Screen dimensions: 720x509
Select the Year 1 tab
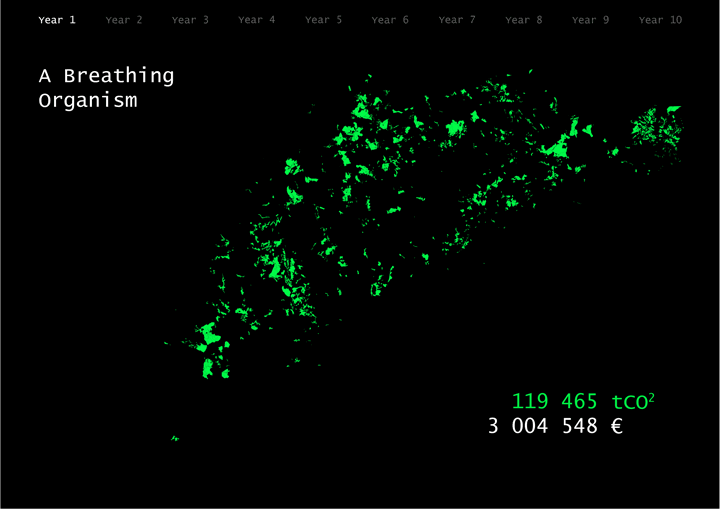click(57, 20)
